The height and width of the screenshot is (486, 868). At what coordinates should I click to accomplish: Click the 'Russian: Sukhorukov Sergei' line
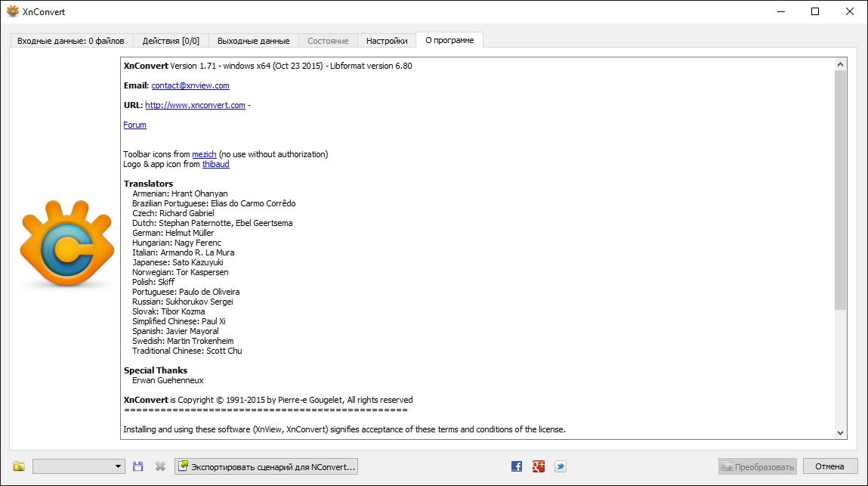[x=182, y=302]
